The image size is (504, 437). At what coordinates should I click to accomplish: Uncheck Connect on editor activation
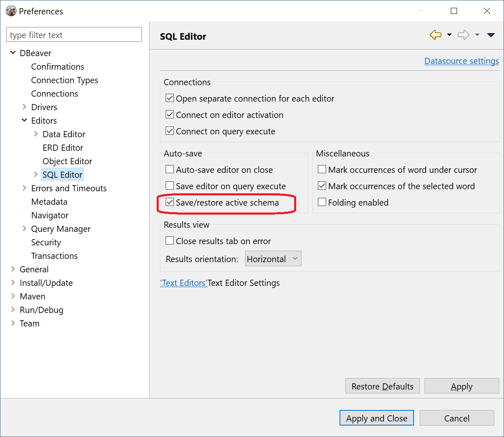click(x=169, y=114)
